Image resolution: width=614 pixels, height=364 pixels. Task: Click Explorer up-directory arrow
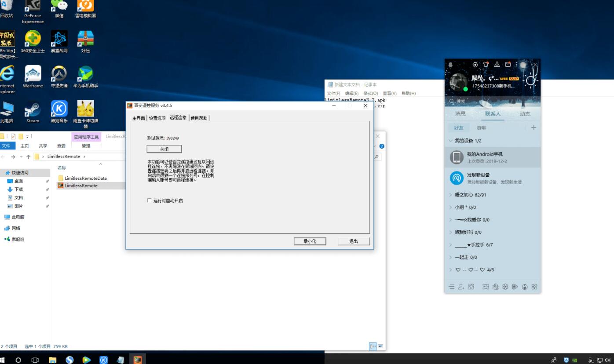[x=29, y=157]
